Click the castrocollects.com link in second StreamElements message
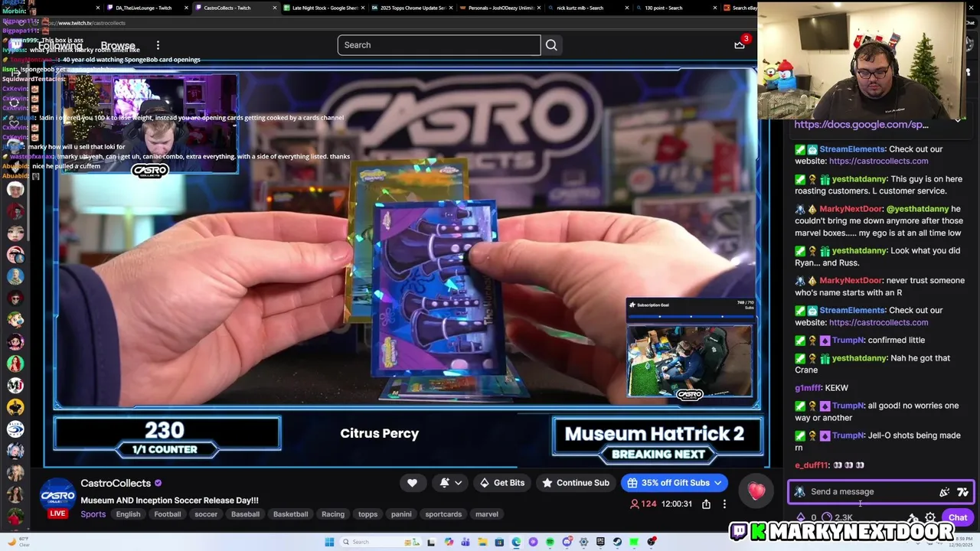The height and width of the screenshot is (551, 980). [878, 322]
